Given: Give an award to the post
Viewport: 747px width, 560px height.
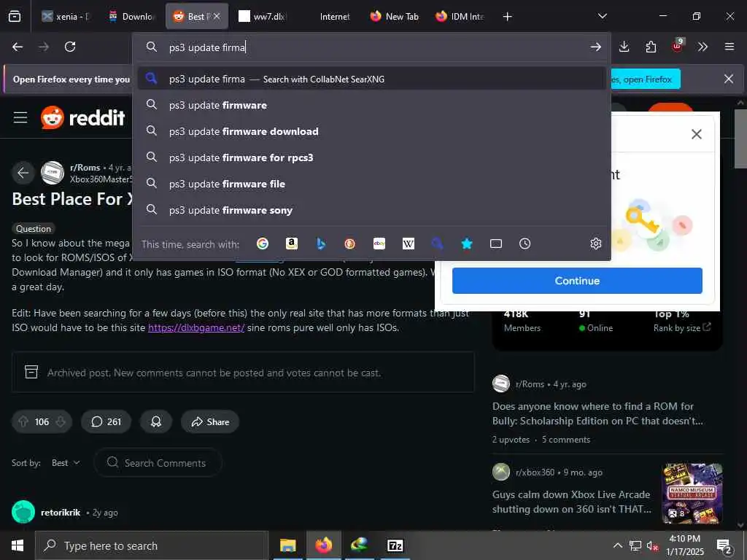Looking at the screenshot, I should click(156, 422).
